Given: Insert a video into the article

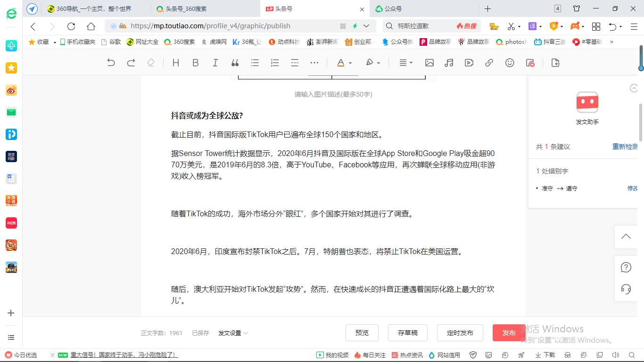Looking at the screenshot, I should point(469,62).
